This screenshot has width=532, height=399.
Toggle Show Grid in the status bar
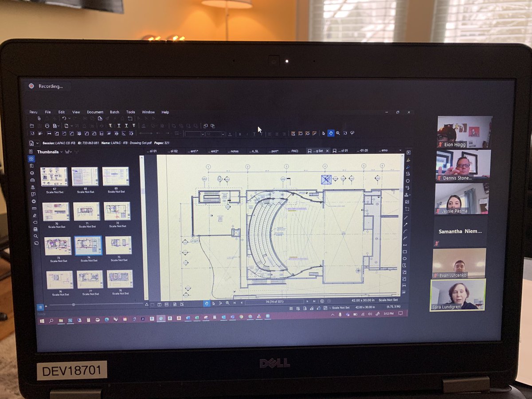click(291, 308)
